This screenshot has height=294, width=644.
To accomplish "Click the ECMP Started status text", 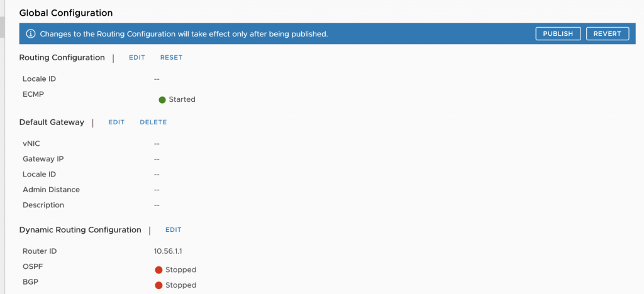I will click(x=182, y=99).
